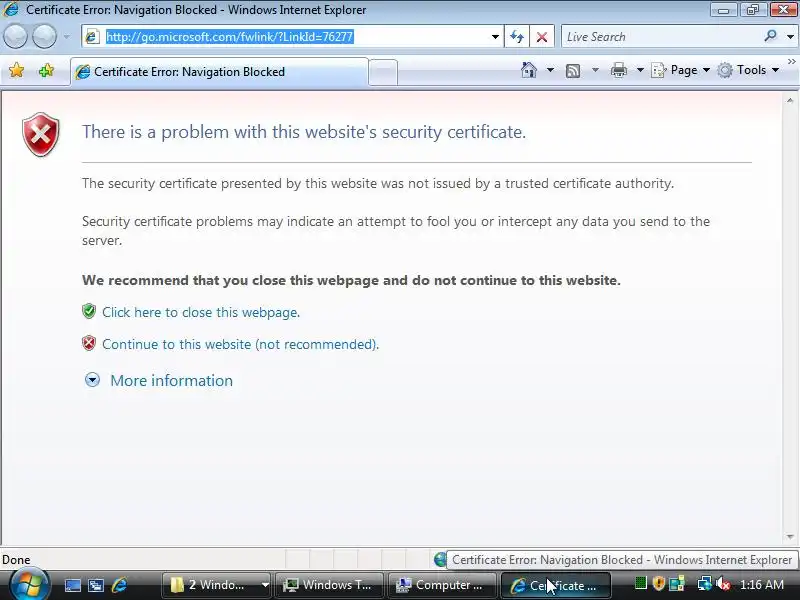Viewport: 800px width, 600px height.
Task: Click 'Click here to close this webpage' link
Action: (x=201, y=312)
